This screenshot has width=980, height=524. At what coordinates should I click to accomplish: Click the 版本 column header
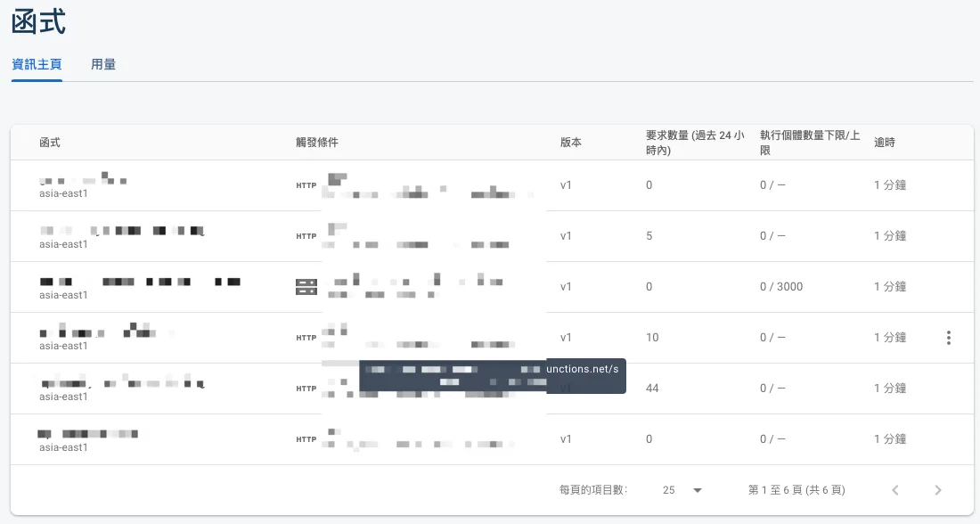coord(568,142)
